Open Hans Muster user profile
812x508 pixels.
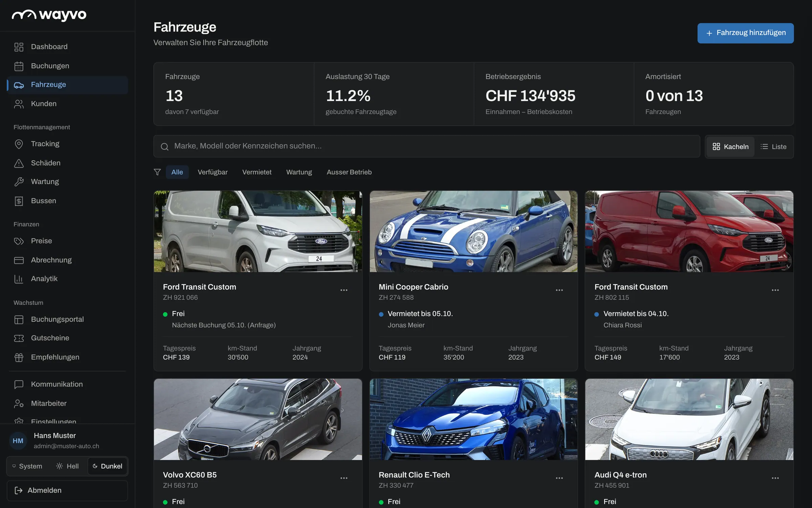click(x=67, y=441)
